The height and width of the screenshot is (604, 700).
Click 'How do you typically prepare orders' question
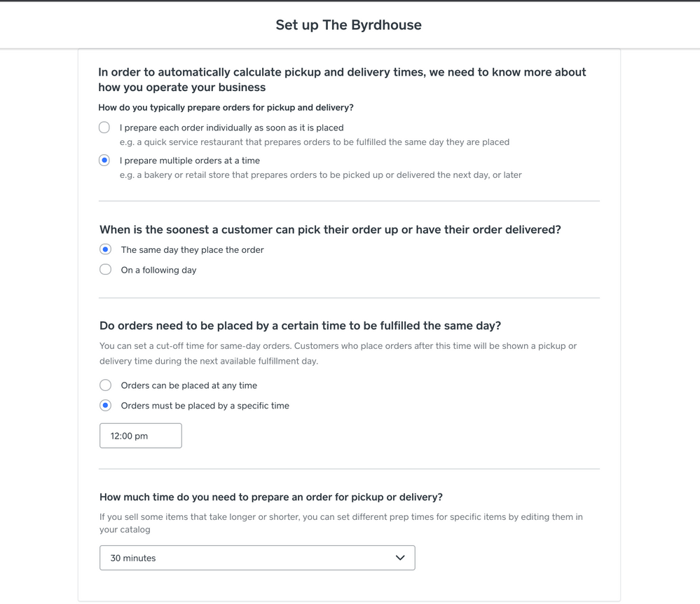(226, 108)
